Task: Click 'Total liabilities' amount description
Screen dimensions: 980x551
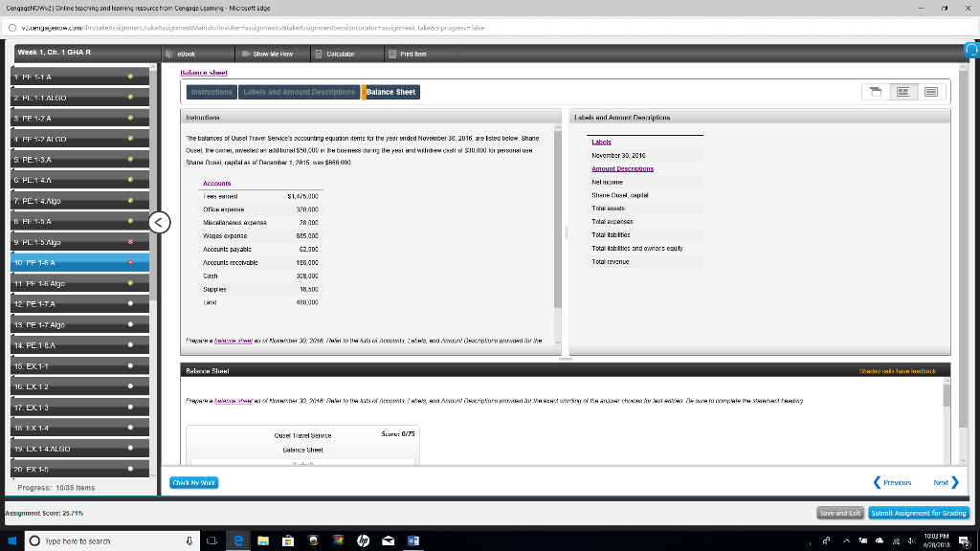Action: [611, 235]
